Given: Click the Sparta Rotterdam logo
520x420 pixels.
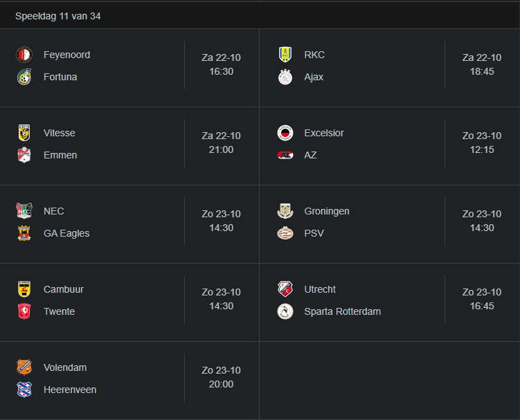Looking at the screenshot, I should [285, 311].
